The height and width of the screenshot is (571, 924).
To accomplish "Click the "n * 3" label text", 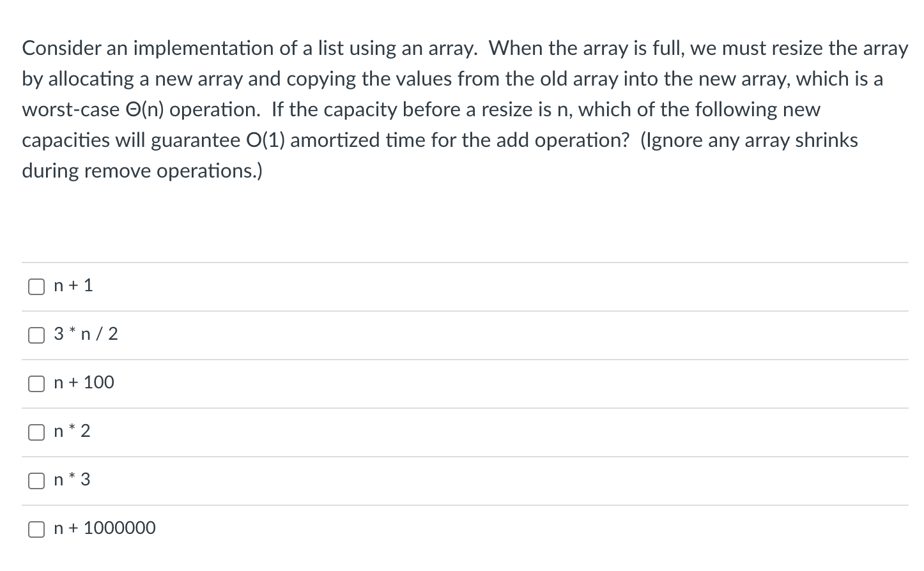I will pyautogui.click(x=72, y=480).
